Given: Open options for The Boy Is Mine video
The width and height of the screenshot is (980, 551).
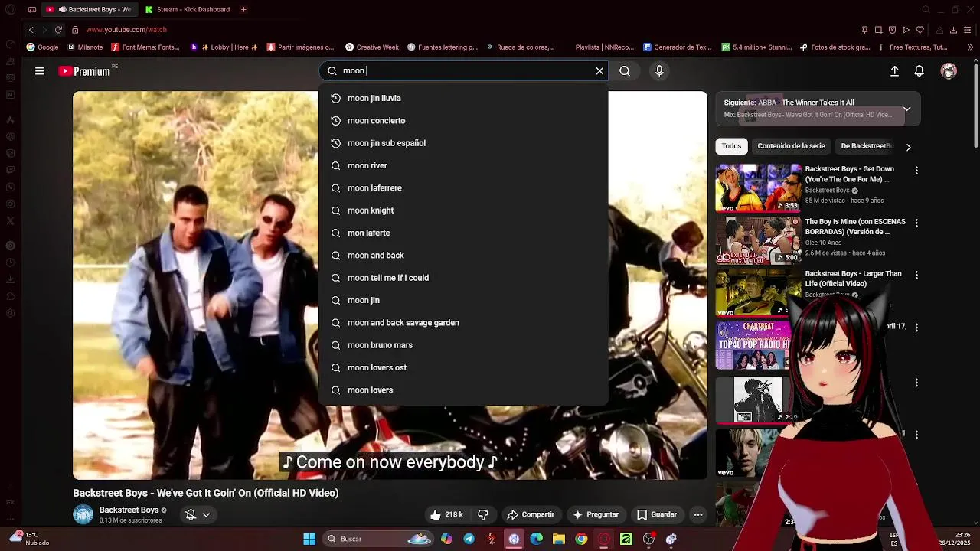Looking at the screenshot, I should coord(916,223).
